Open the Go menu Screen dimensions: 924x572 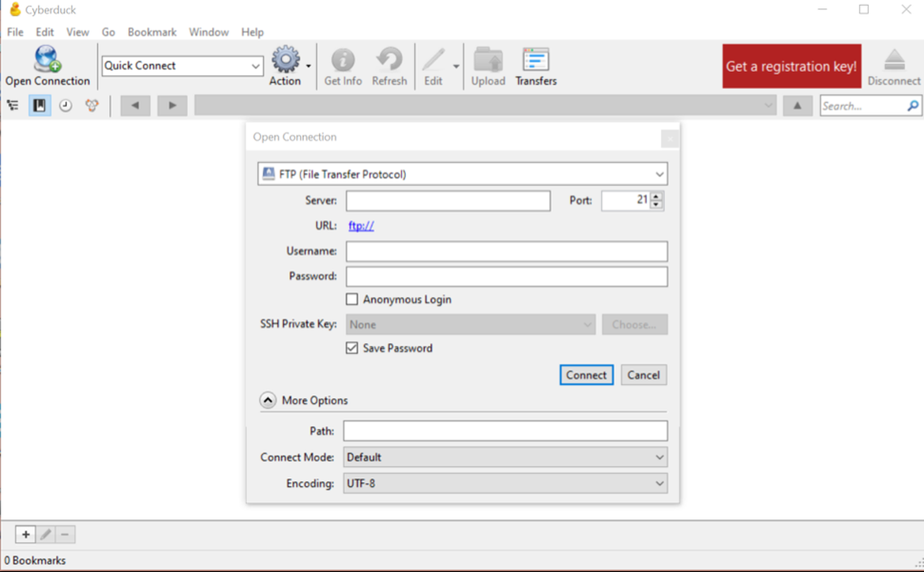[x=108, y=32]
